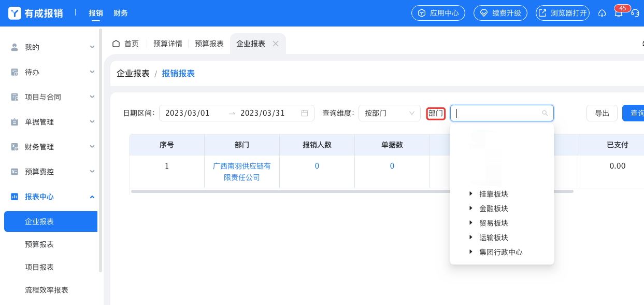Image resolution: width=644 pixels, height=305 pixels.
Task: Click the cloud download icon
Action: (602, 13)
